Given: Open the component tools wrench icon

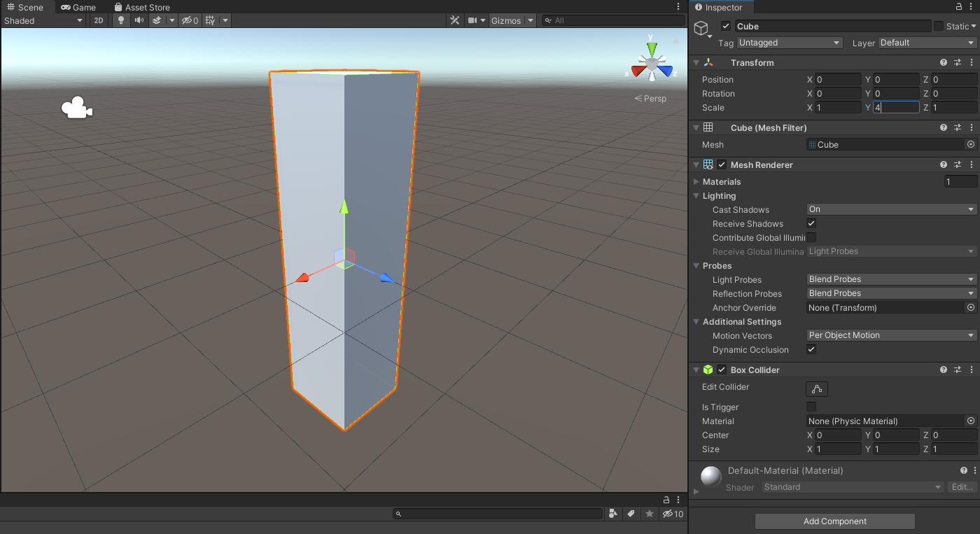Looking at the screenshot, I should [x=454, y=20].
